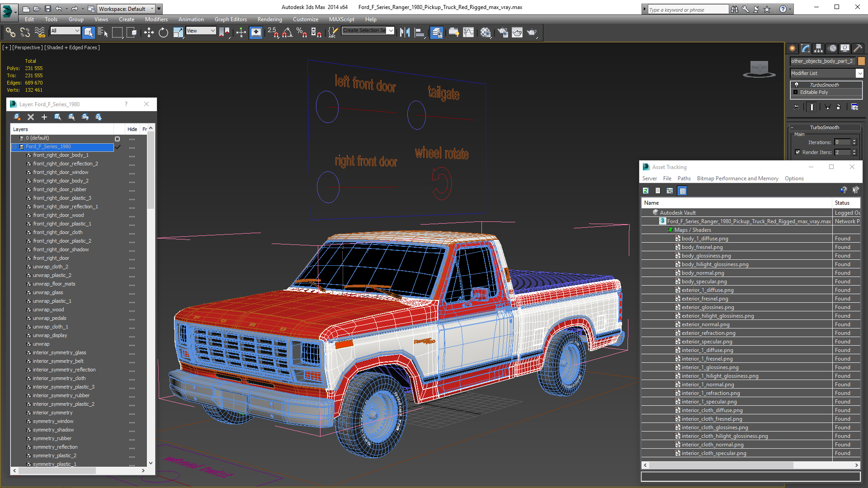Open Workspace Default dropdown
Image resolution: width=868 pixels, height=488 pixels.
(x=126, y=9)
